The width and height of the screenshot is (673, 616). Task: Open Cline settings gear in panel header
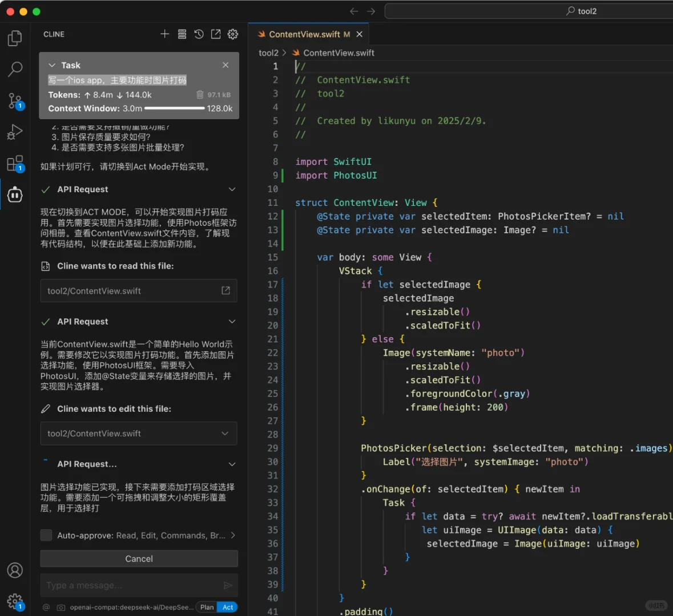233,34
